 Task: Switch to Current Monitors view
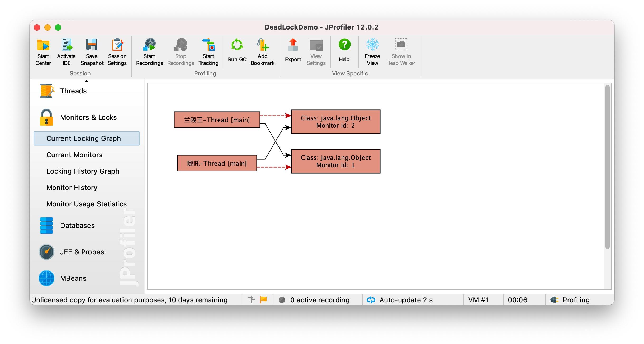(x=74, y=155)
